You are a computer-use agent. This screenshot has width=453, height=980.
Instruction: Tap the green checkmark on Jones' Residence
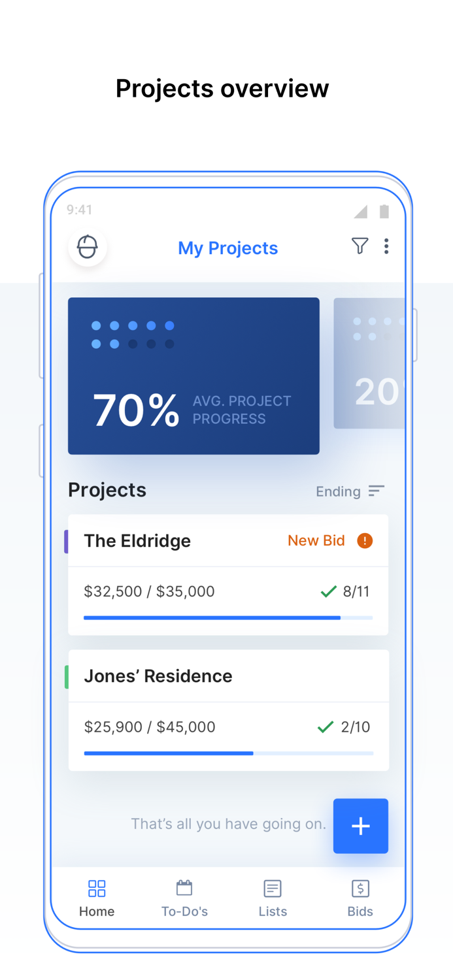click(x=324, y=727)
